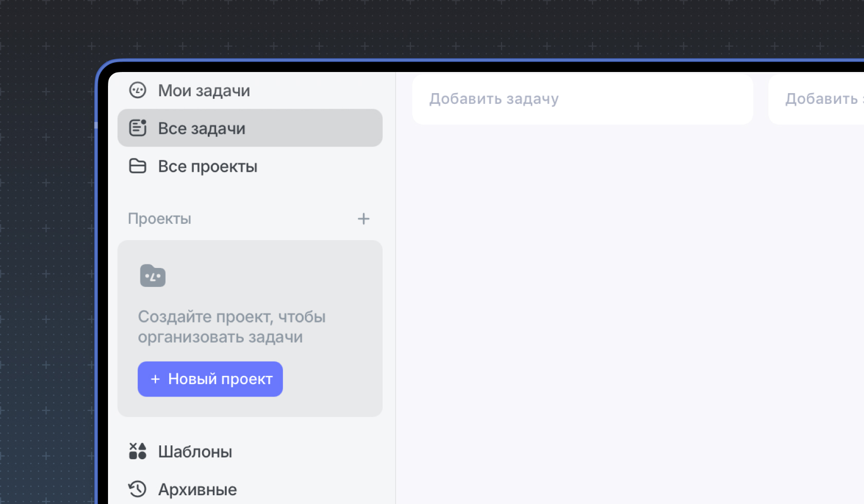This screenshot has width=864, height=504.
Task: Click the shapes icon beside Шаблоны
Action: tap(137, 451)
